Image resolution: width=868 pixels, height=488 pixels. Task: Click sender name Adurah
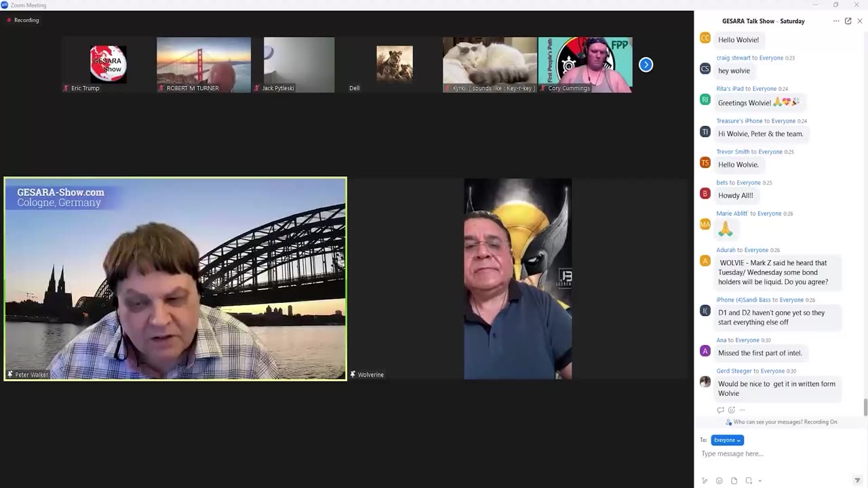(726, 250)
